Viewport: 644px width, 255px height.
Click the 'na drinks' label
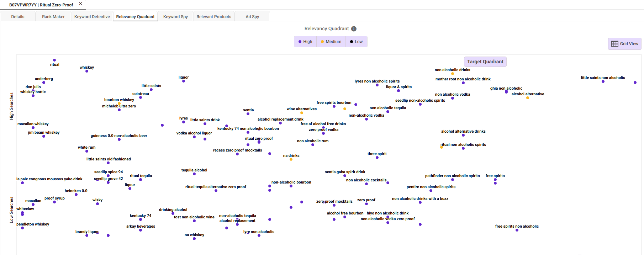pos(291,155)
